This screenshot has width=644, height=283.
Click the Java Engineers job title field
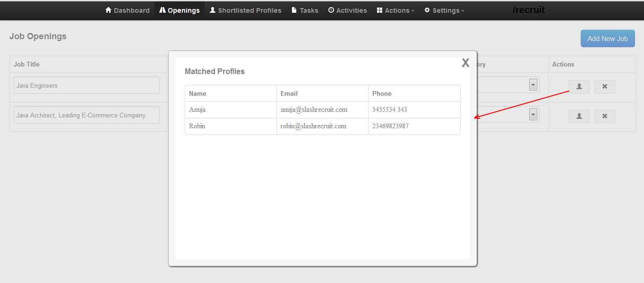pos(86,85)
